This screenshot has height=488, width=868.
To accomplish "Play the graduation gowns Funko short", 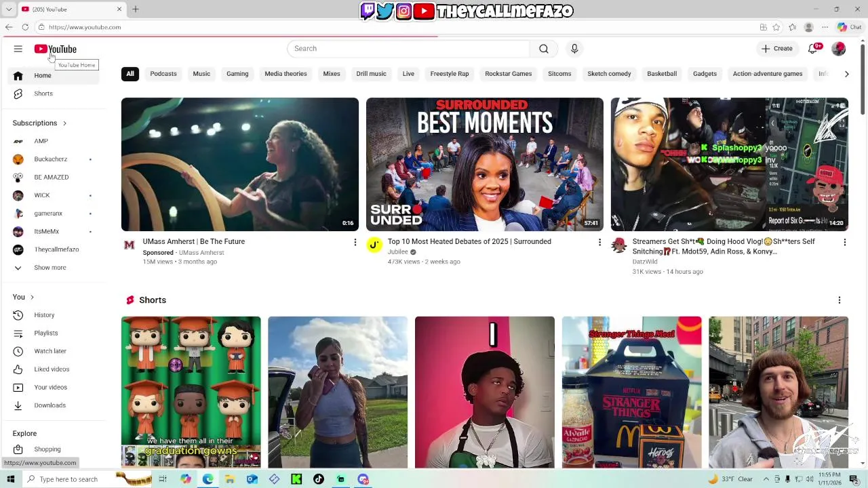I will click(191, 392).
